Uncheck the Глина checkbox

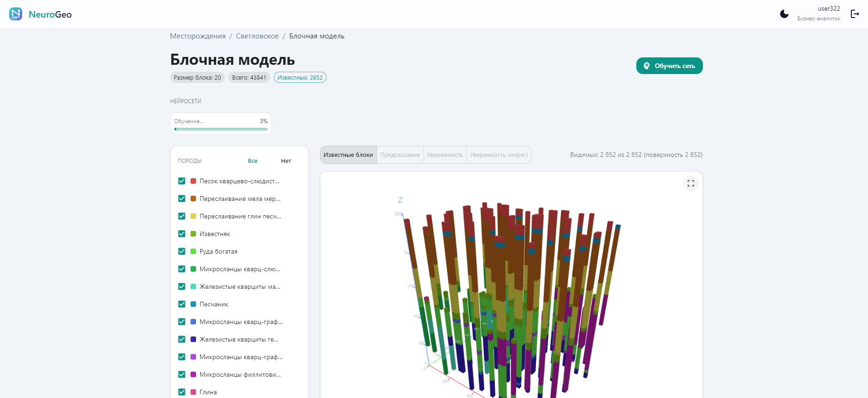[x=182, y=392]
